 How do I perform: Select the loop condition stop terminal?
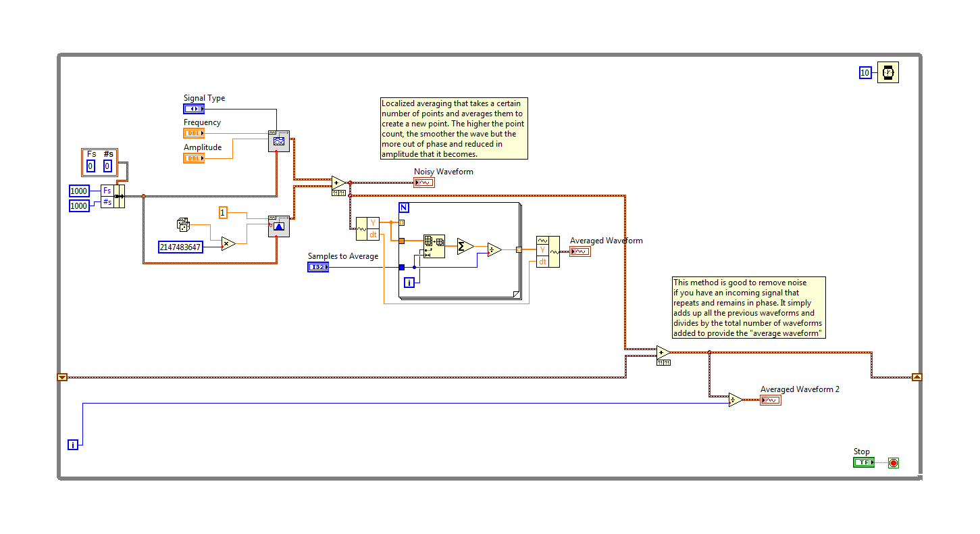(894, 463)
